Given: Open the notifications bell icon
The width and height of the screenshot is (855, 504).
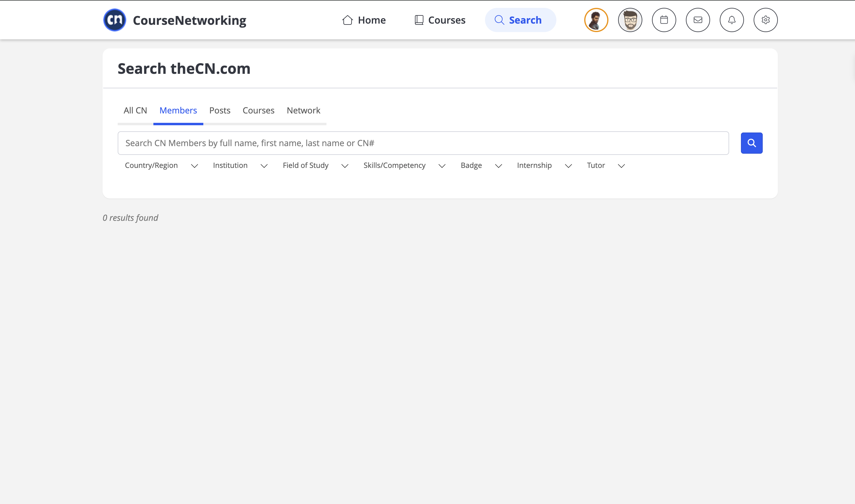Looking at the screenshot, I should 732,20.
